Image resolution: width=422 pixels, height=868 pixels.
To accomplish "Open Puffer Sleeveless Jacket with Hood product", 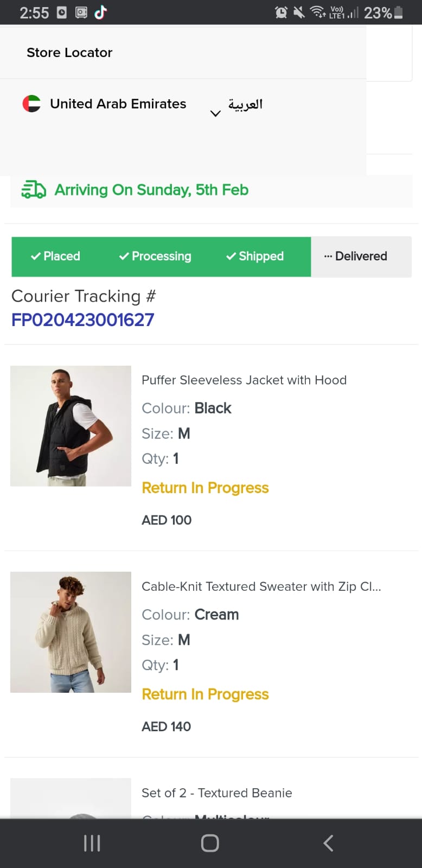I will (x=244, y=380).
